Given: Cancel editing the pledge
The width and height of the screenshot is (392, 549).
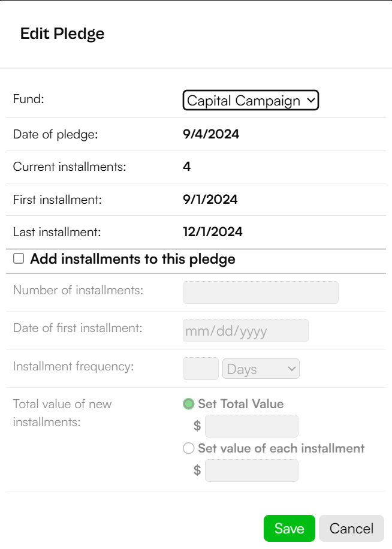Looking at the screenshot, I should [351, 529].
